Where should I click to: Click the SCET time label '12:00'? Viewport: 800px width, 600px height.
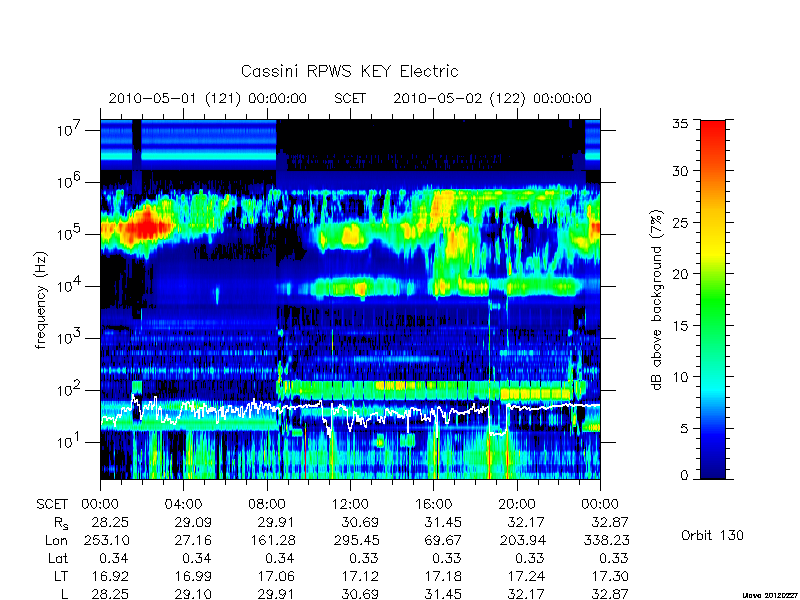click(350, 504)
